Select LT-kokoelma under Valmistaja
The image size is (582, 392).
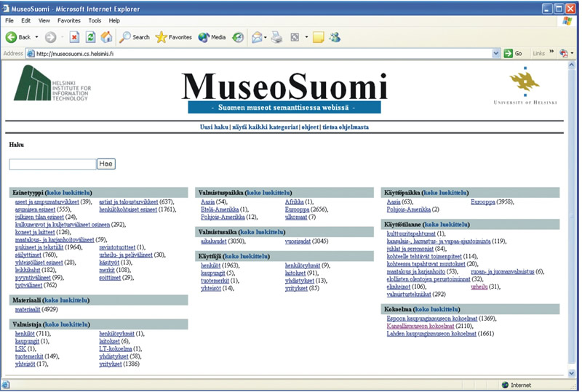point(116,348)
